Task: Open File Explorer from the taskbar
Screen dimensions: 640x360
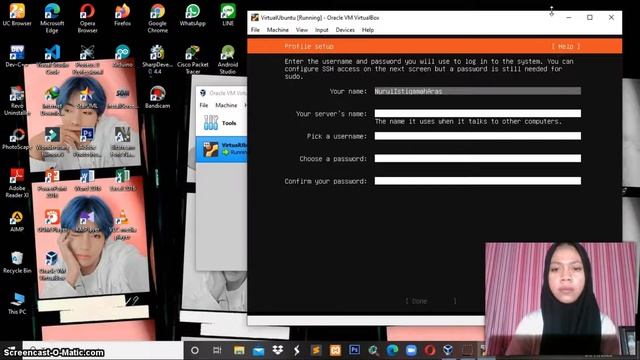Action: coord(239,350)
